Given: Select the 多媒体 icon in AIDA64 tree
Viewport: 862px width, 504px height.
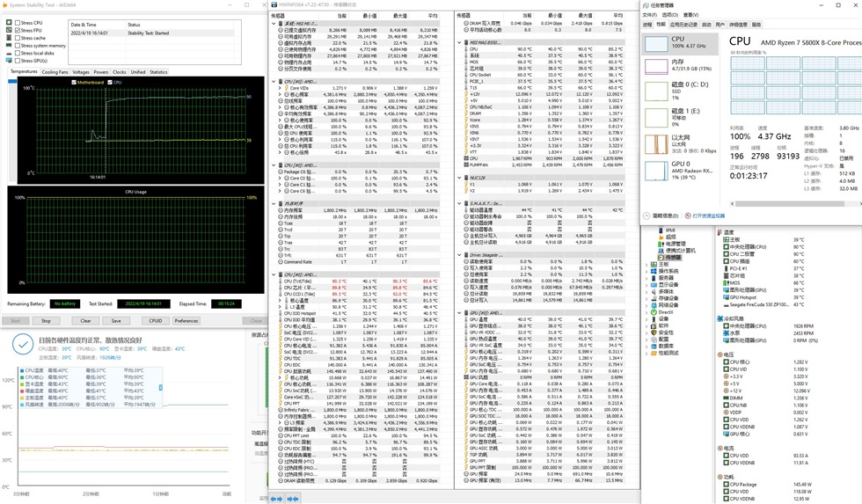Looking at the screenshot, I should [x=654, y=291].
